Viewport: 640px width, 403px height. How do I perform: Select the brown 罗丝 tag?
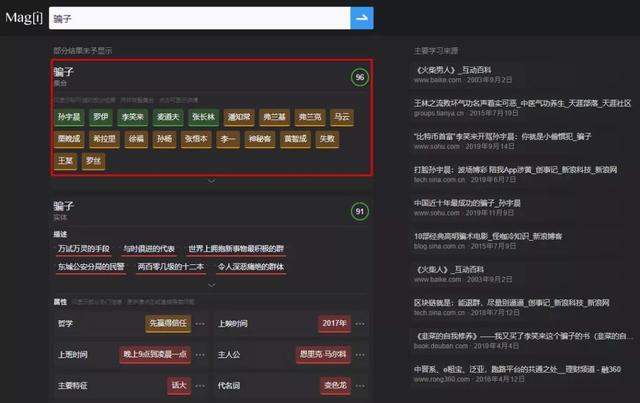pyautogui.click(x=93, y=161)
